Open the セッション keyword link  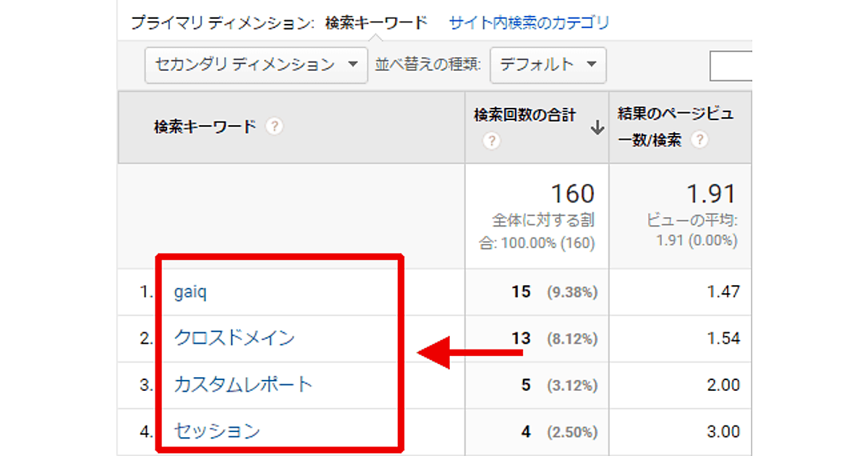[x=217, y=431]
